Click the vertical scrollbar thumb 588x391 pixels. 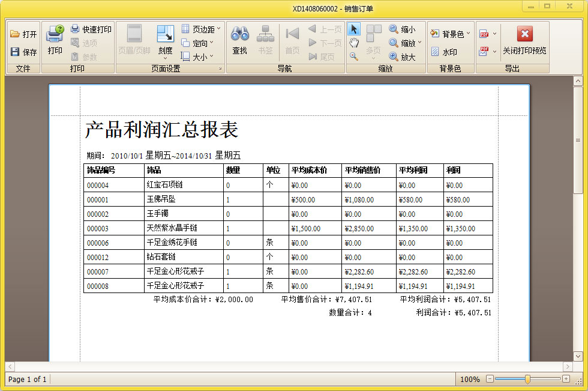point(578,141)
